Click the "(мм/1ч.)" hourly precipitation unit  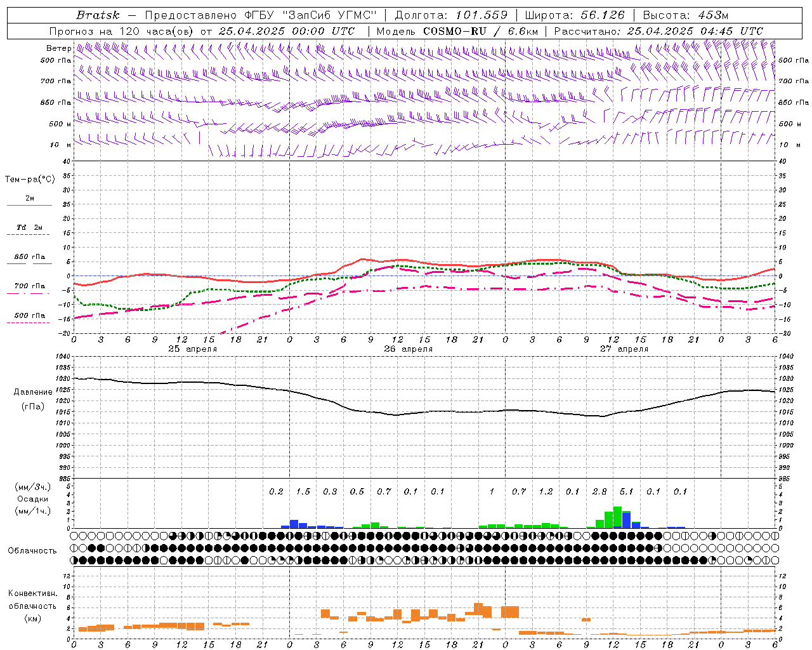pos(32,511)
